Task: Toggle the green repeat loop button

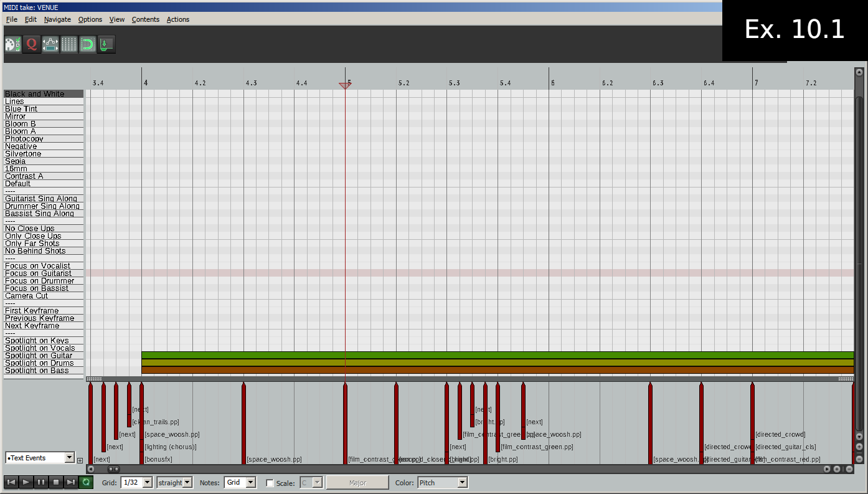Action: coord(86,482)
